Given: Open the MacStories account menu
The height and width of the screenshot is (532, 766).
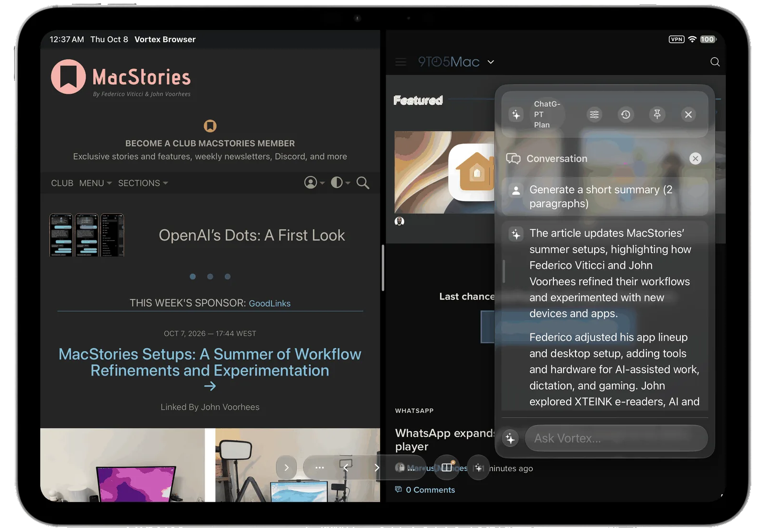Looking at the screenshot, I should click(x=314, y=183).
